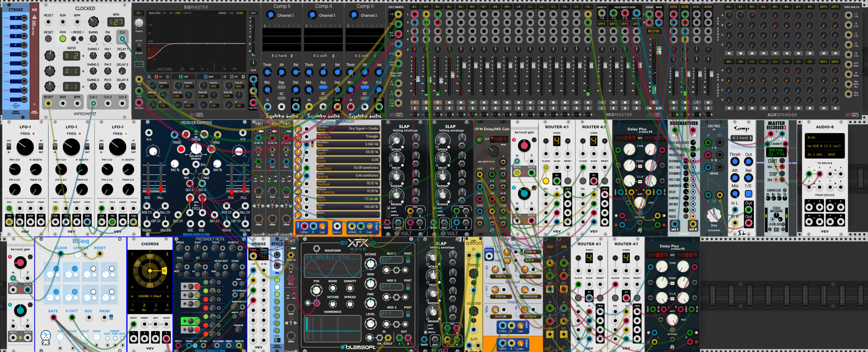Adjust the leftmost Comp II Thrsh knob
Screen dimensions: 868x352
(x=267, y=72)
